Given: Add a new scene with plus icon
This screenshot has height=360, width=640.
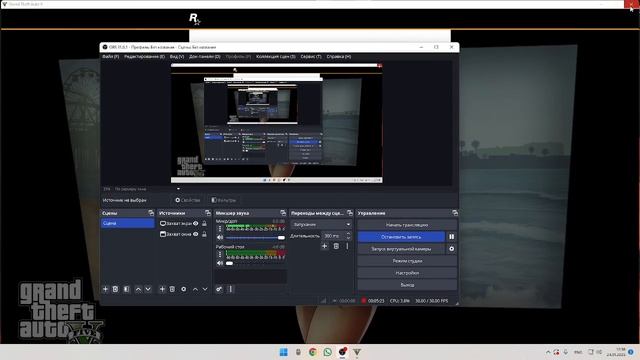Looking at the screenshot, I should (105, 289).
